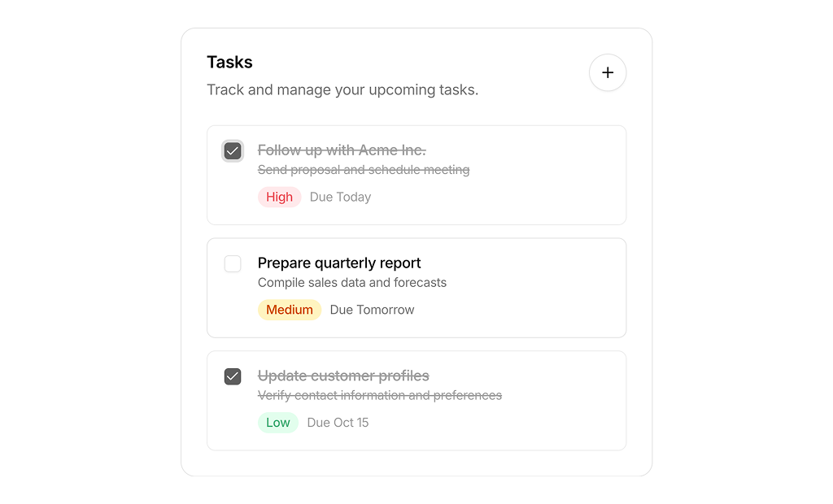Click the High priority badge
The height and width of the screenshot is (504, 833).
click(x=279, y=197)
